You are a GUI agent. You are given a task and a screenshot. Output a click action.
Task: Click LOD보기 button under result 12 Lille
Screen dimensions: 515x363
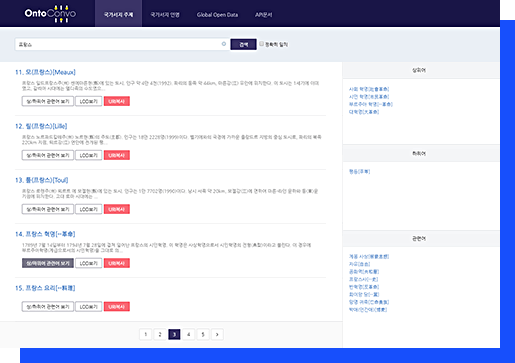coord(88,155)
